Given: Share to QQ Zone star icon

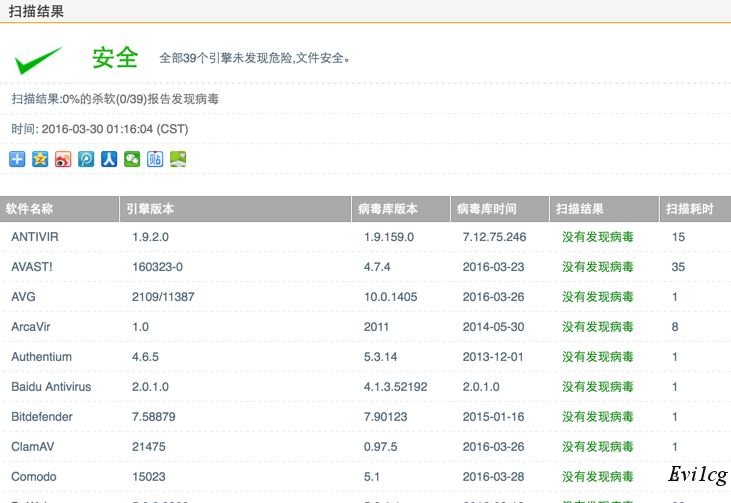Looking at the screenshot, I should (x=40, y=159).
